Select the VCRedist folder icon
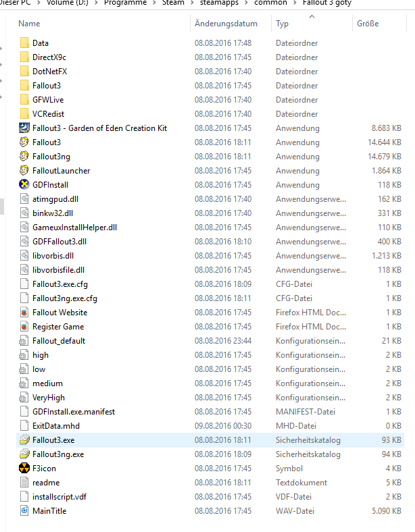The width and height of the screenshot is (415, 532). 24,114
